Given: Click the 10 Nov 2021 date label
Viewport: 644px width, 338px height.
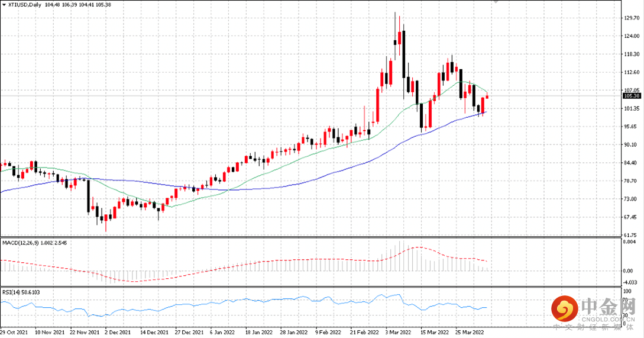Looking at the screenshot, I should 50,332.
